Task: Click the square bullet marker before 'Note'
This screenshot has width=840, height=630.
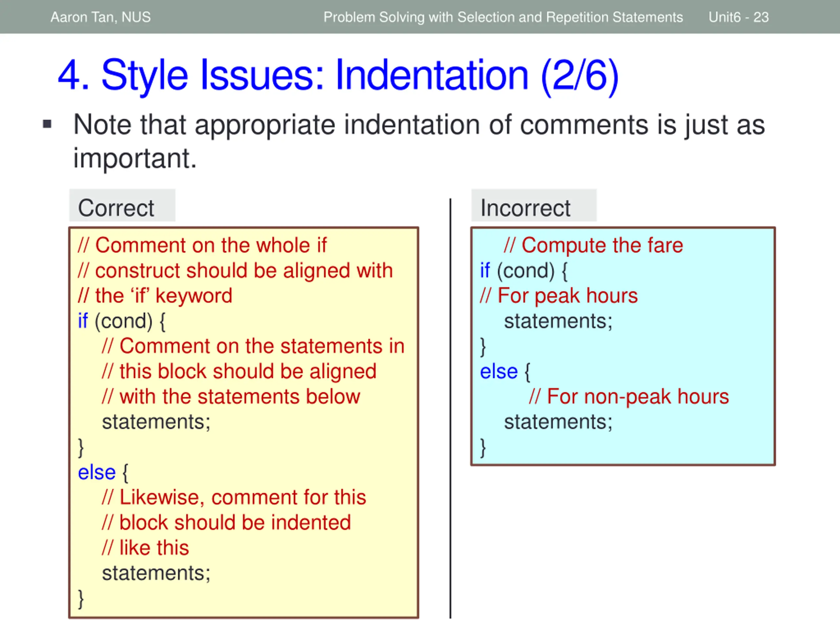Action: (47, 124)
